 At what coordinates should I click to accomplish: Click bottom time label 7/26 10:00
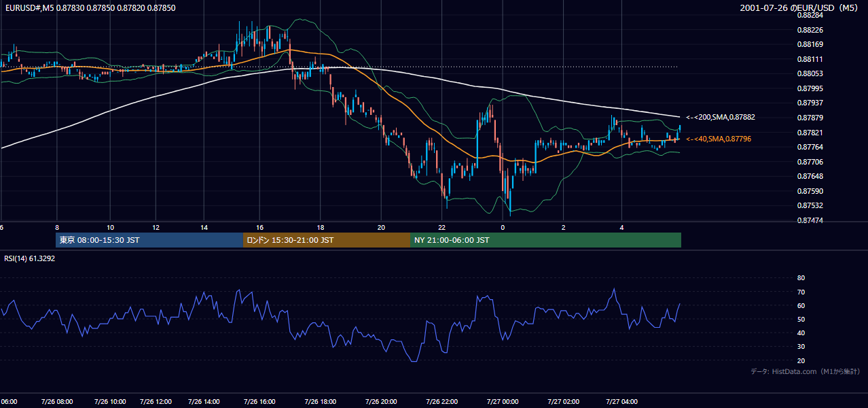(x=110, y=401)
